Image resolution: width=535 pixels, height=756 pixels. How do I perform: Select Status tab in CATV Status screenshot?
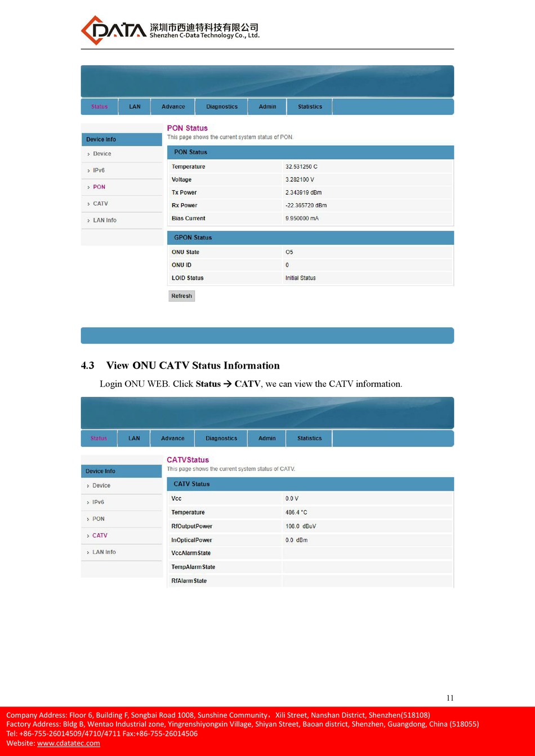point(99,439)
